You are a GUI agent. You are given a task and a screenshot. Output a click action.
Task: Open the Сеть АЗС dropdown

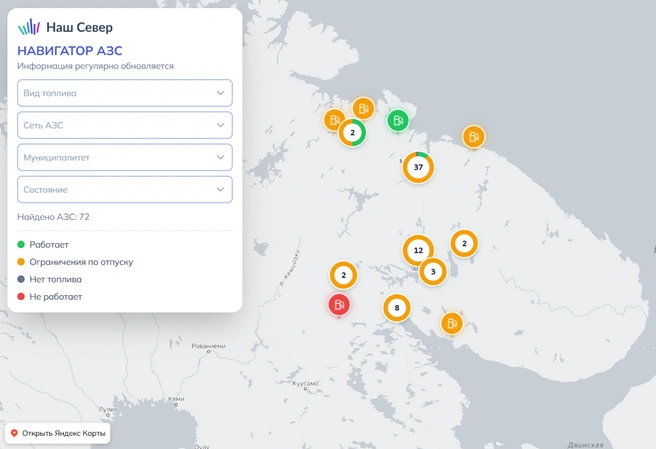tap(125, 125)
